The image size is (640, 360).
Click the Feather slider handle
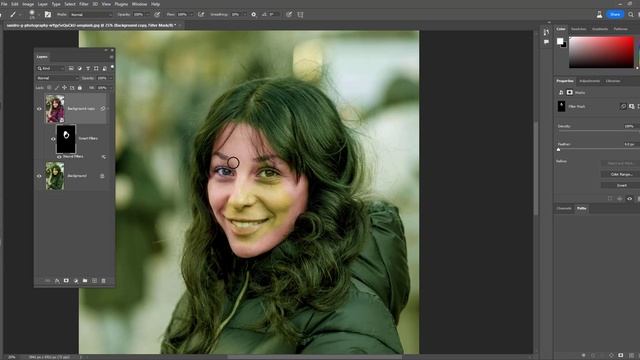[x=558, y=149]
